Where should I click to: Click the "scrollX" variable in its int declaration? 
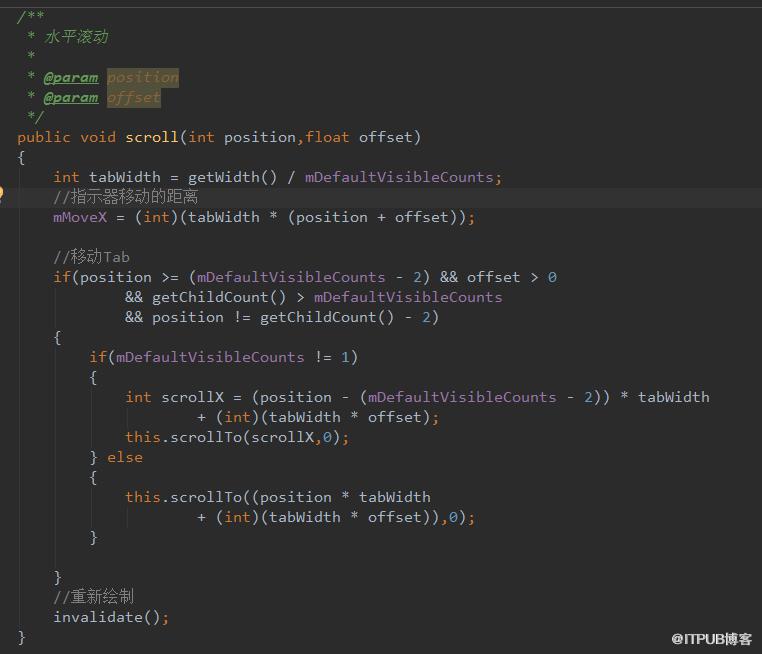(x=192, y=397)
